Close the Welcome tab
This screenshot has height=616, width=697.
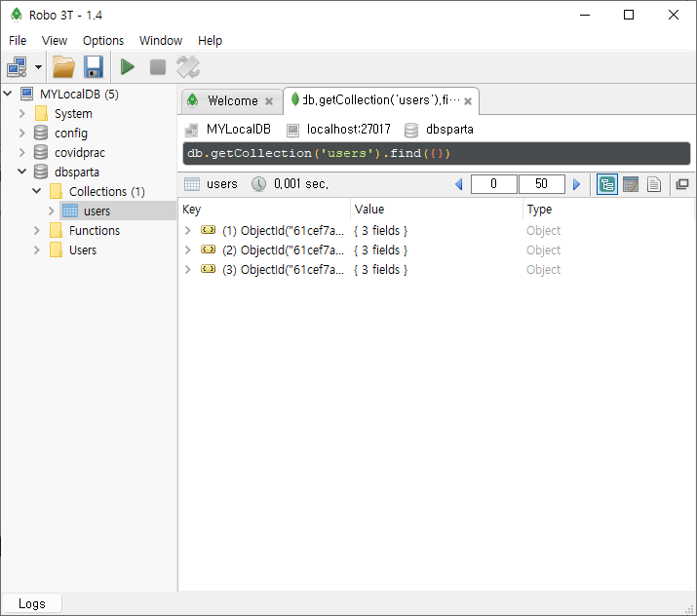point(269,101)
